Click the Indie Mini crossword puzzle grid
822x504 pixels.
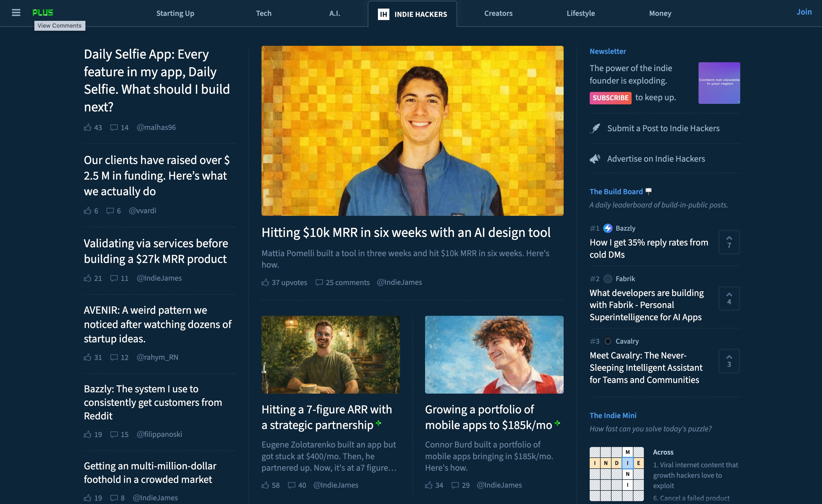tap(616, 474)
